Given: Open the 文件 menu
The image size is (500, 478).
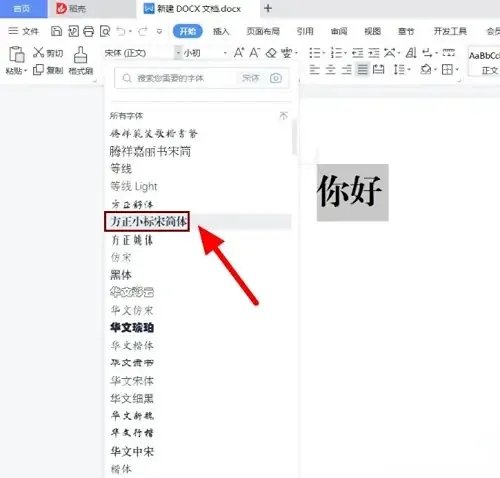Looking at the screenshot, I should [24, 31].
